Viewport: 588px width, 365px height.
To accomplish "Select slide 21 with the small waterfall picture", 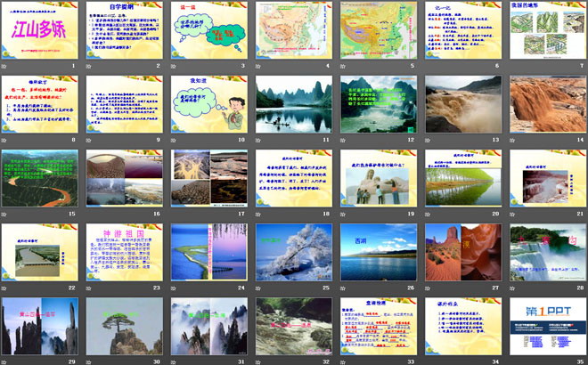I will coord(548,178).
